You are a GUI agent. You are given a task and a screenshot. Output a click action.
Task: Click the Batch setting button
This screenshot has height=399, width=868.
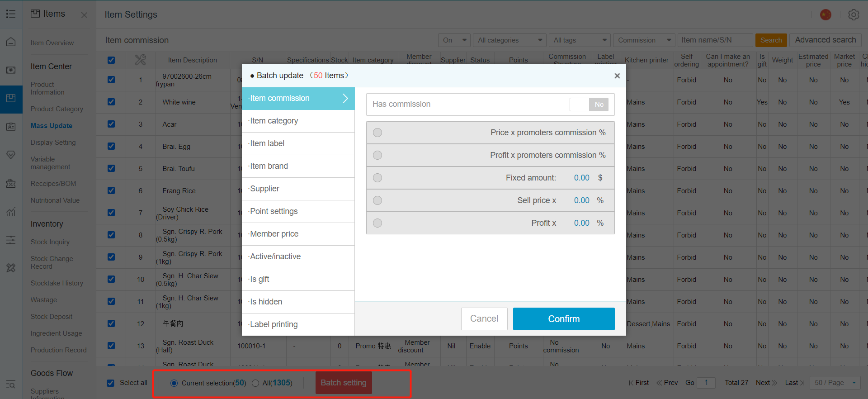pos(344,383)
